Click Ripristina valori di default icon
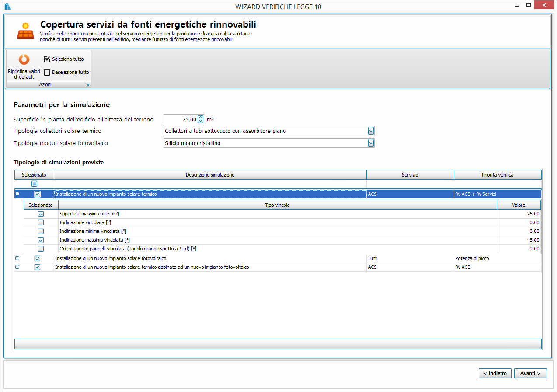The height and width of the screenshot is (392, 557). click(24, 59)
